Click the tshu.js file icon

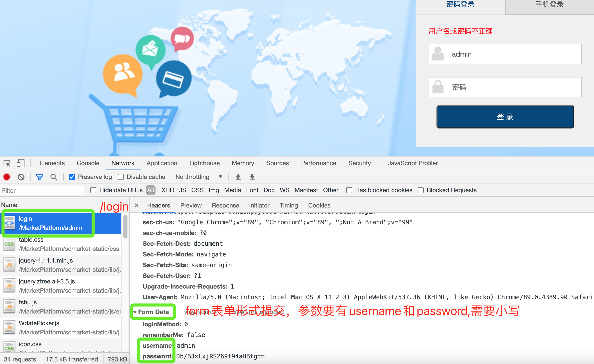pos(9,307)
